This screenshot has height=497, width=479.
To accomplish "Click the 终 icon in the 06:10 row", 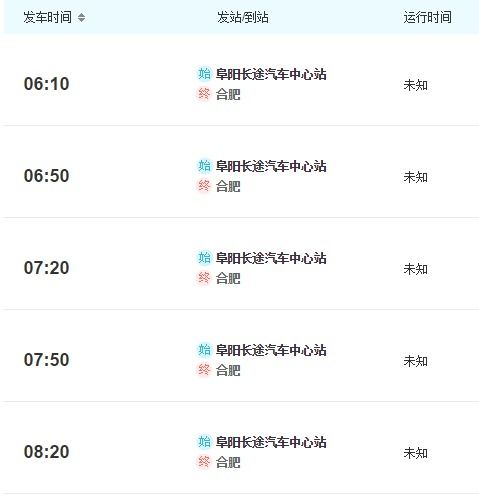I will click(x=204, y=94).
